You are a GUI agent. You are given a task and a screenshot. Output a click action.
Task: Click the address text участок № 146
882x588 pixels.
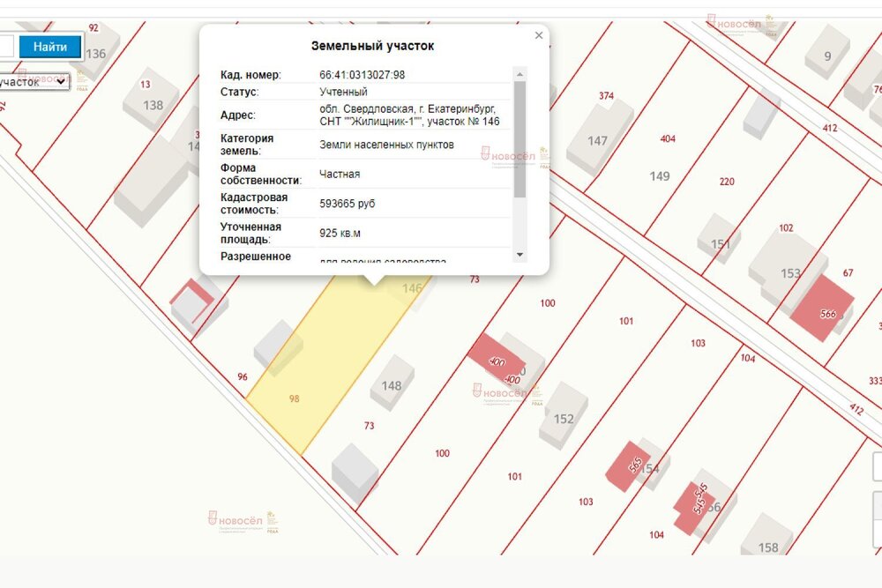pyautogui.click(x=464, y=122)
